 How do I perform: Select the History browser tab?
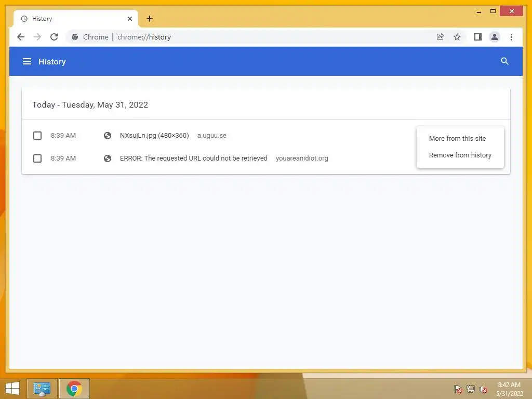tap(75, 19)
